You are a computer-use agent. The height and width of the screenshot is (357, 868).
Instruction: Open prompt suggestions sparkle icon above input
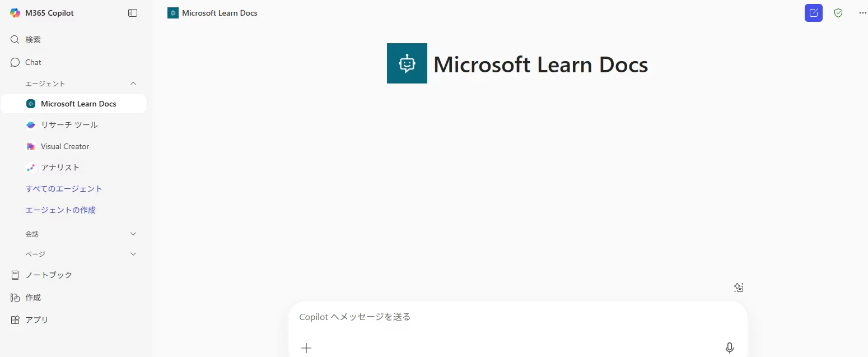[x=739, y=288]
